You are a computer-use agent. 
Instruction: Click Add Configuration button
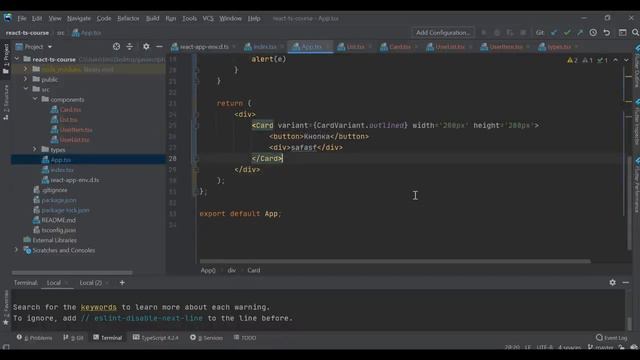click(443, 33)
